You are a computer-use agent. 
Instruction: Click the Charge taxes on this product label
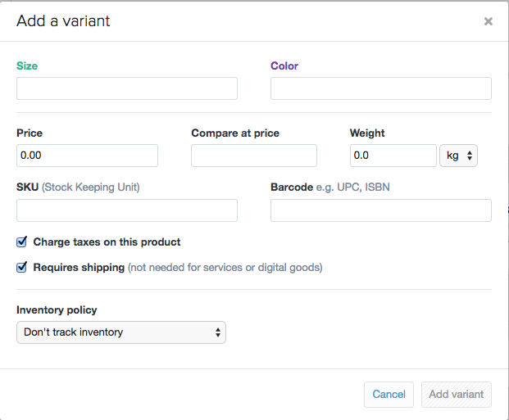[x=107, y=242]
